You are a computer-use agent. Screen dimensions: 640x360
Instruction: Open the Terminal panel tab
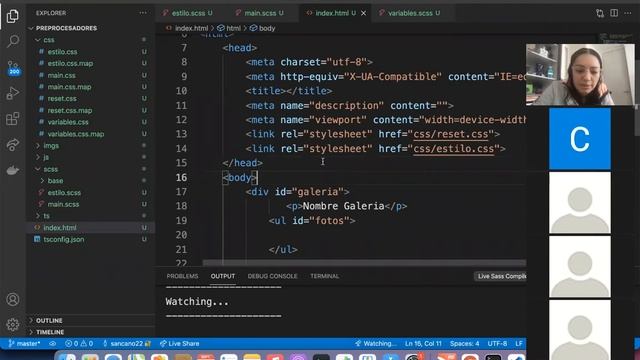coord(324,276)
